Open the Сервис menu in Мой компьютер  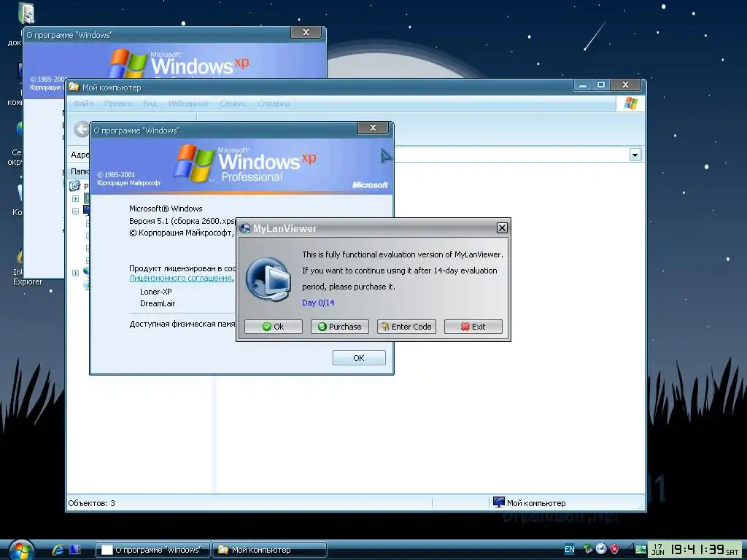233,104
